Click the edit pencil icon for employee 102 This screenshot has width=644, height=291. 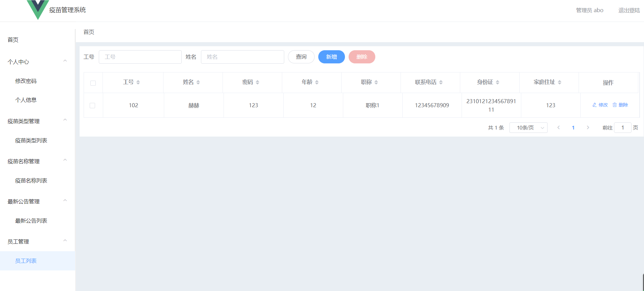click(594, 105)
